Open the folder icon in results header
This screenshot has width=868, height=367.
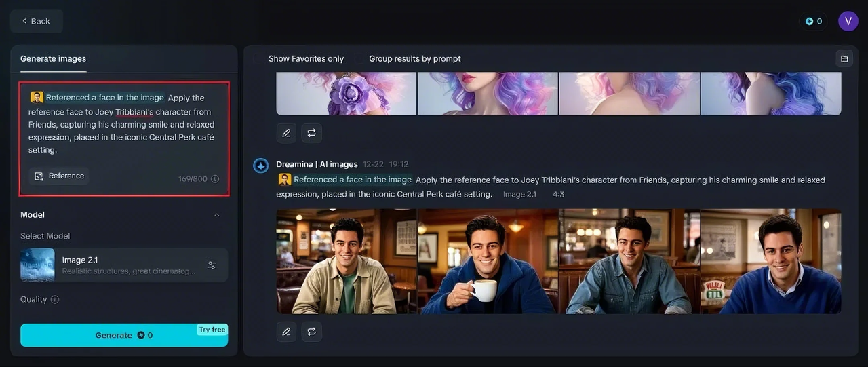click(x=844, y=59)
